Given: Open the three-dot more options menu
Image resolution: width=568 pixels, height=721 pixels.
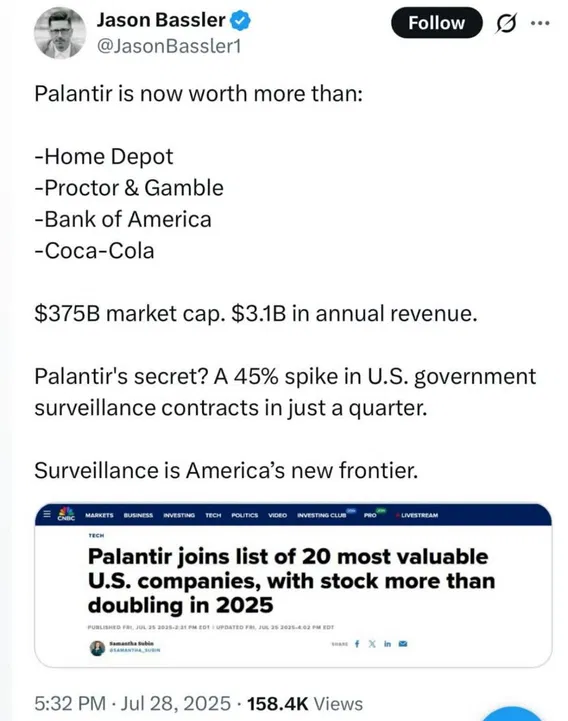Looking at the screenshot, I should tap(540, 23).
